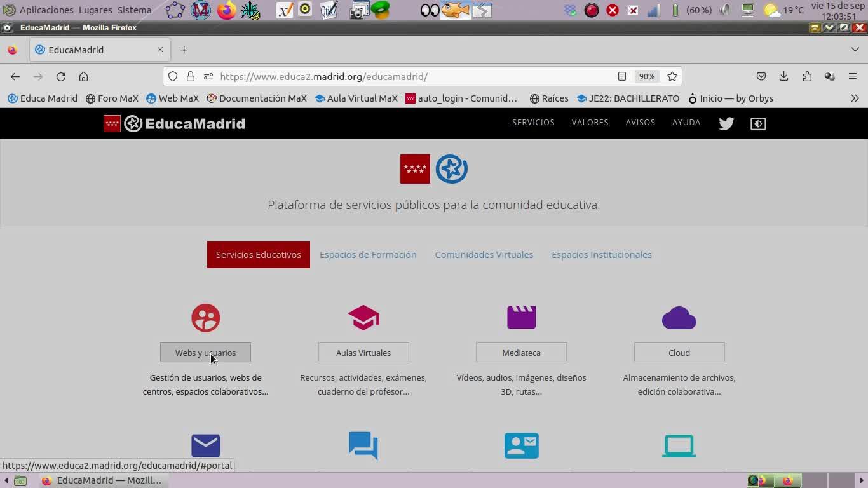Open the Inicio — by Orbys bookmark
This screenshot has height=488, width=868.
(x=731, y=98)
